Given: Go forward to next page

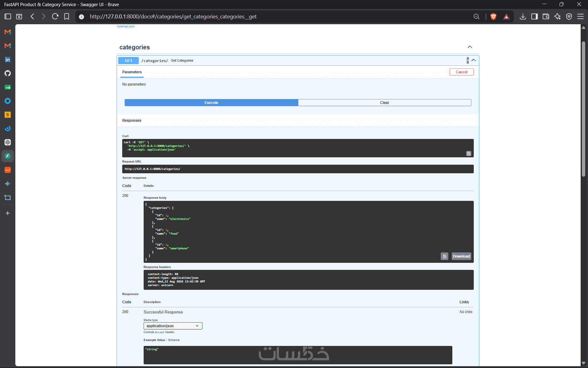Looking at the screenshot, I should point(43,17).
